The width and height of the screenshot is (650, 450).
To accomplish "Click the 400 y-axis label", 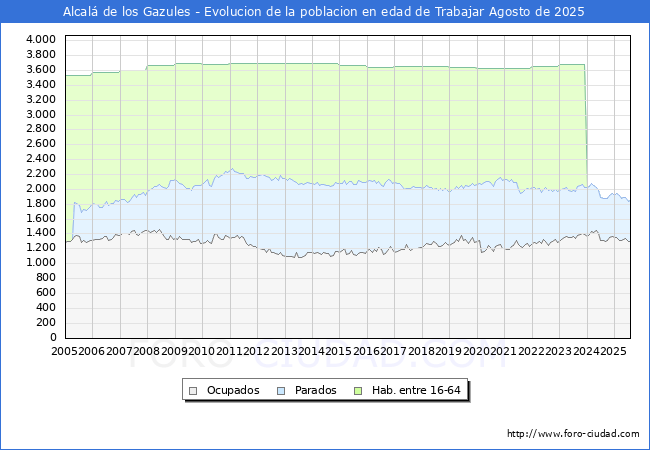I will coord(46,307).
